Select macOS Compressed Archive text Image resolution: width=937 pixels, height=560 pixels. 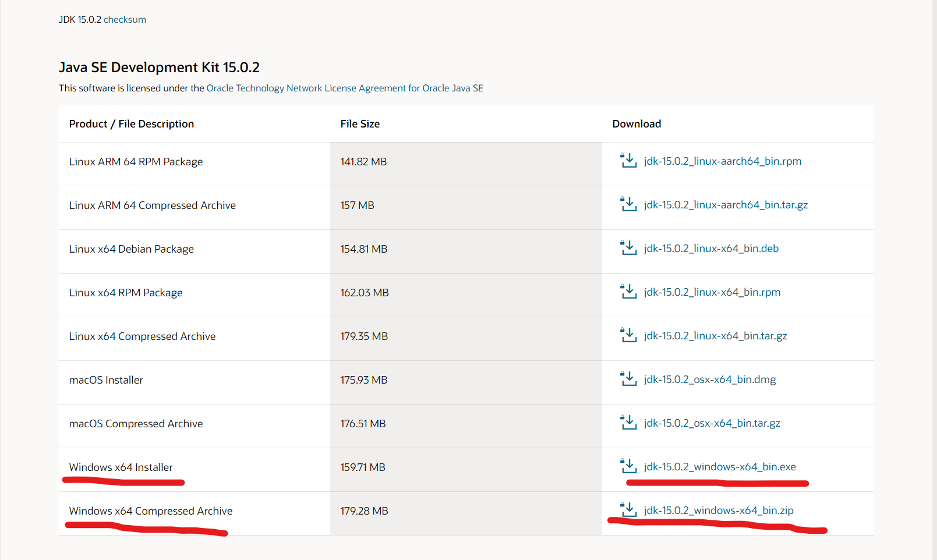tap(136, 424)
